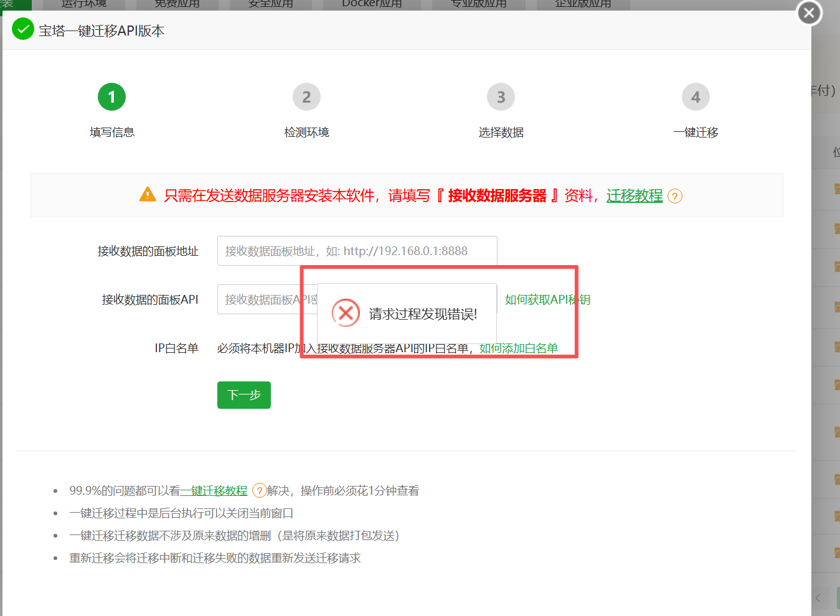Click the red error icon in the popup
Screen dimensions: 840x616
click(x=347, y=314)
